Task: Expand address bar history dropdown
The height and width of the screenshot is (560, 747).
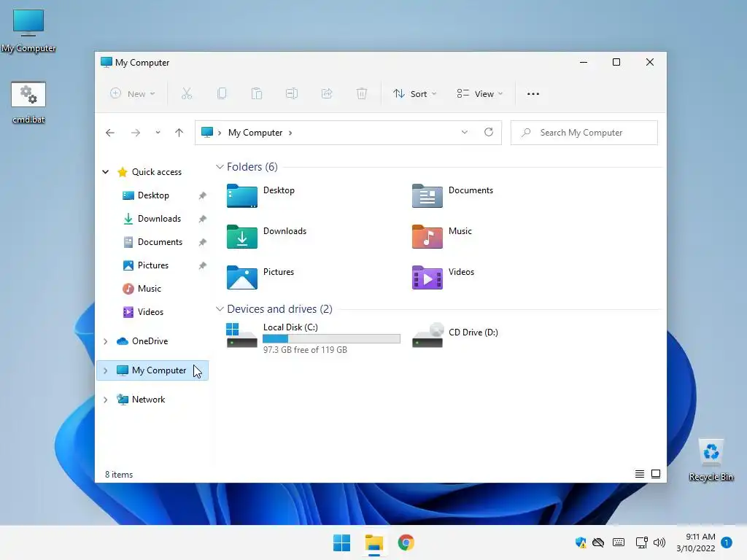Action: coord(465,133)
